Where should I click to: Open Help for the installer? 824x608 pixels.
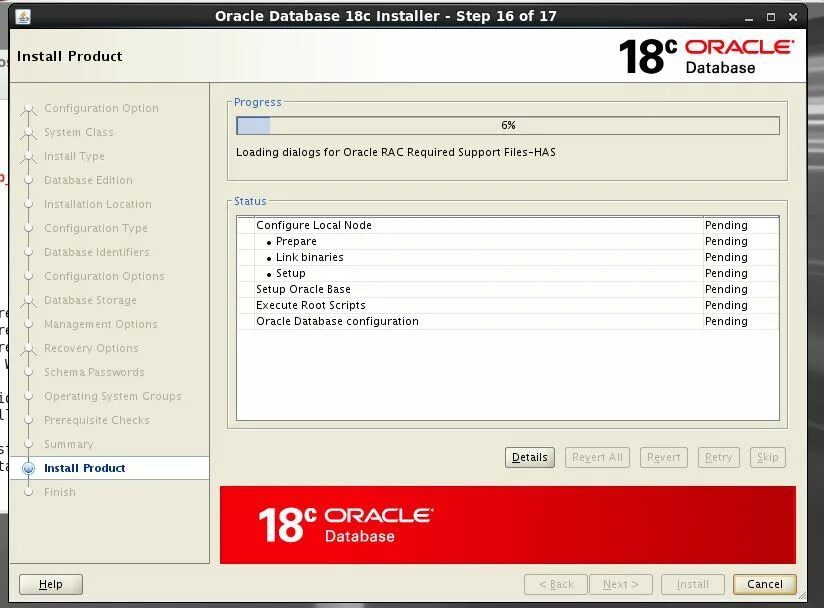coord(51,584)
